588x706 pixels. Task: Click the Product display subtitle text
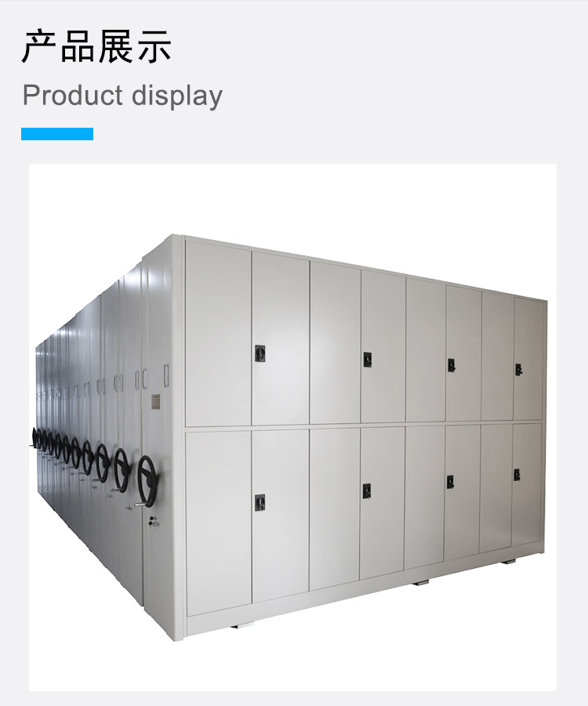(122, 96)
